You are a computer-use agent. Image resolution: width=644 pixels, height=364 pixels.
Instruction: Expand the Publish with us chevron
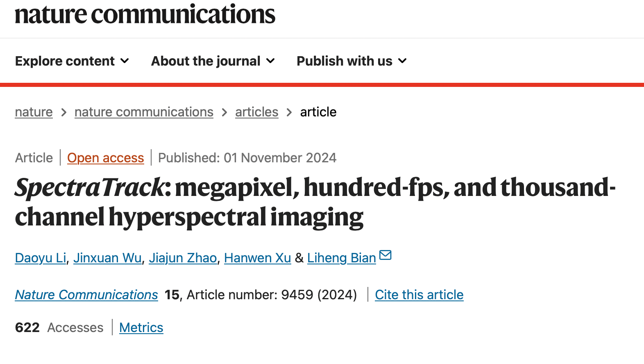(403, 61)
